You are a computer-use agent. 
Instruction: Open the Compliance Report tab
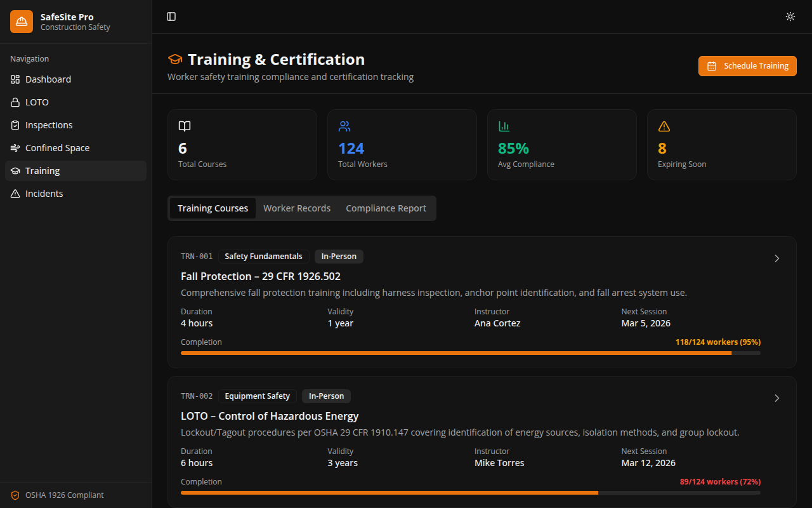386,208
